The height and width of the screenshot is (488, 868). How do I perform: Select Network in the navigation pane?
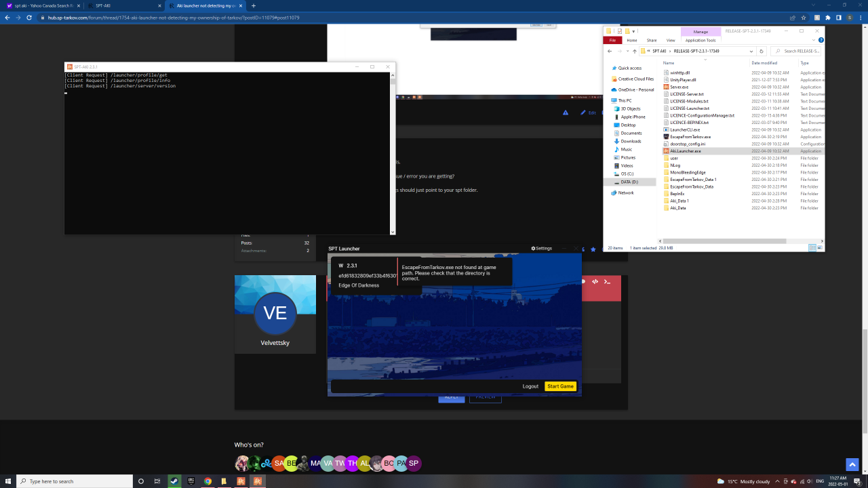625,192
